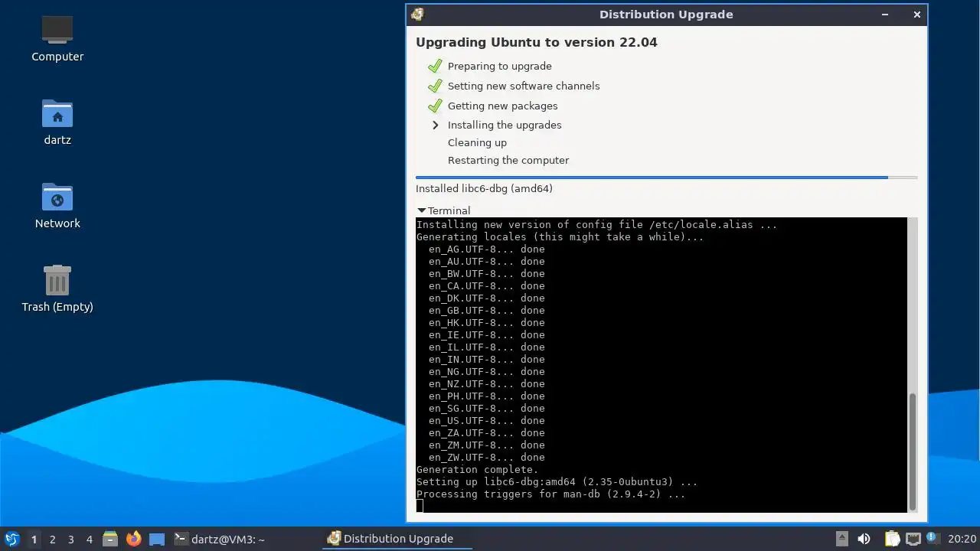Select the Distribution Upgrade taskbar entry
Viewport: 980px width, 551px height.
[398, 539]
